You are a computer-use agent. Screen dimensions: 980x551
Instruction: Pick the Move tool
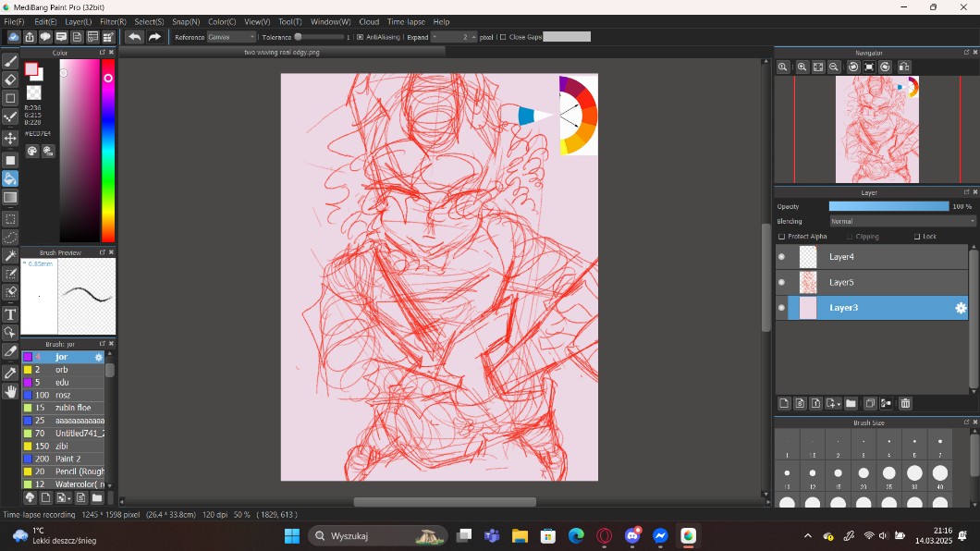pos(10,139)
